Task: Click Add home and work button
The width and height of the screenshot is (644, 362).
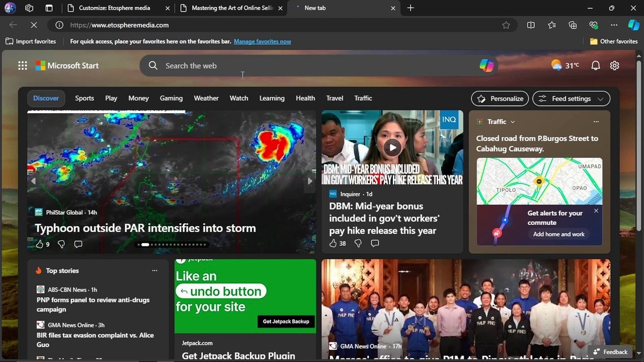Action: point(559,234)
